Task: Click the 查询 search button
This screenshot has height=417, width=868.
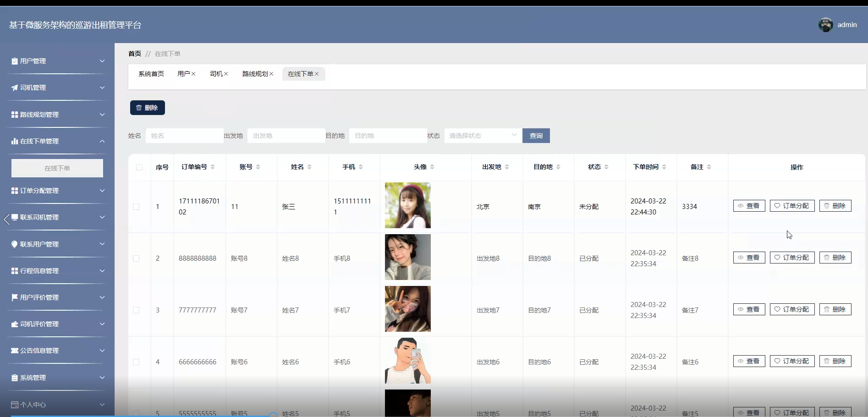Action: 536,136
